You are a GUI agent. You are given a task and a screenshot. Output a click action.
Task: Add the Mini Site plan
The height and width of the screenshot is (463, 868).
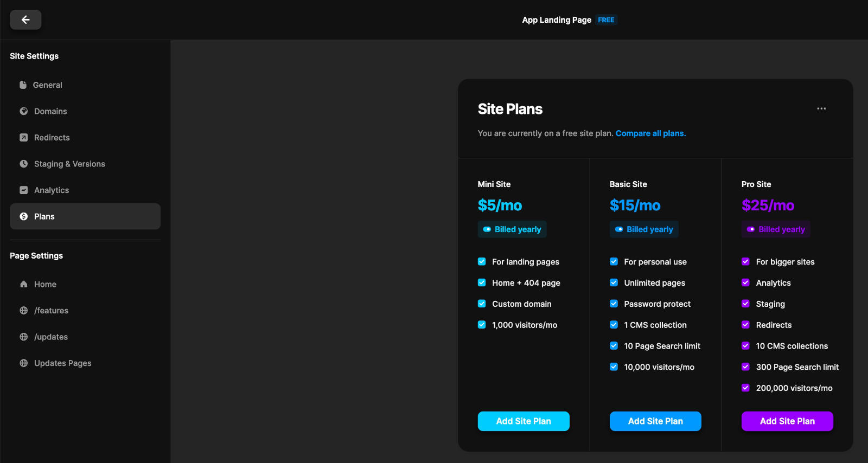524,421
